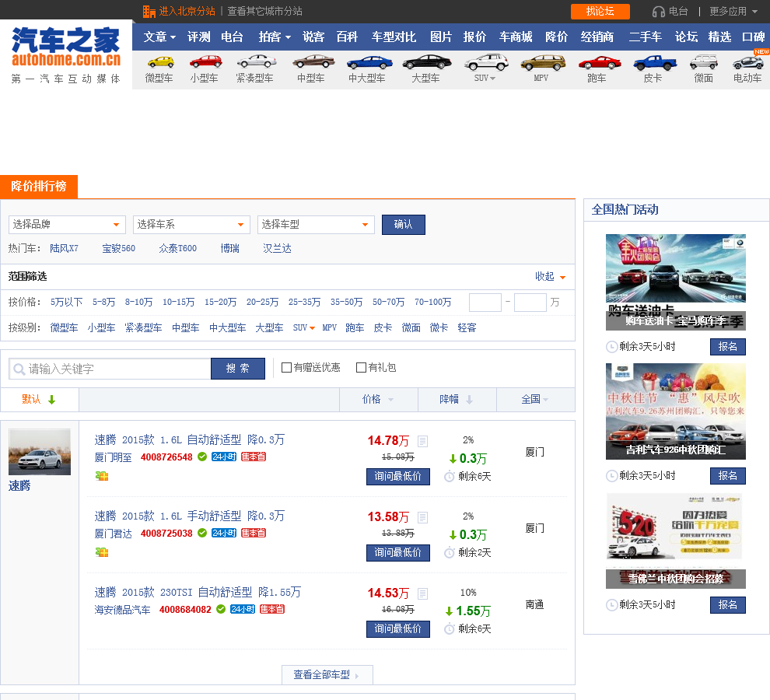Select the 降价排行榜 tab
The height and width of the screenshot is (700, 770).
point(39,187)
